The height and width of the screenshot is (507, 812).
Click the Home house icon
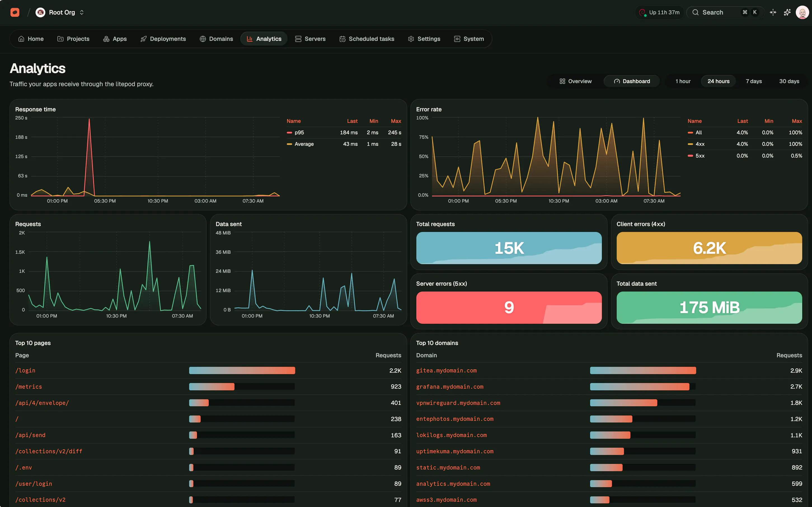pos(21,39)
